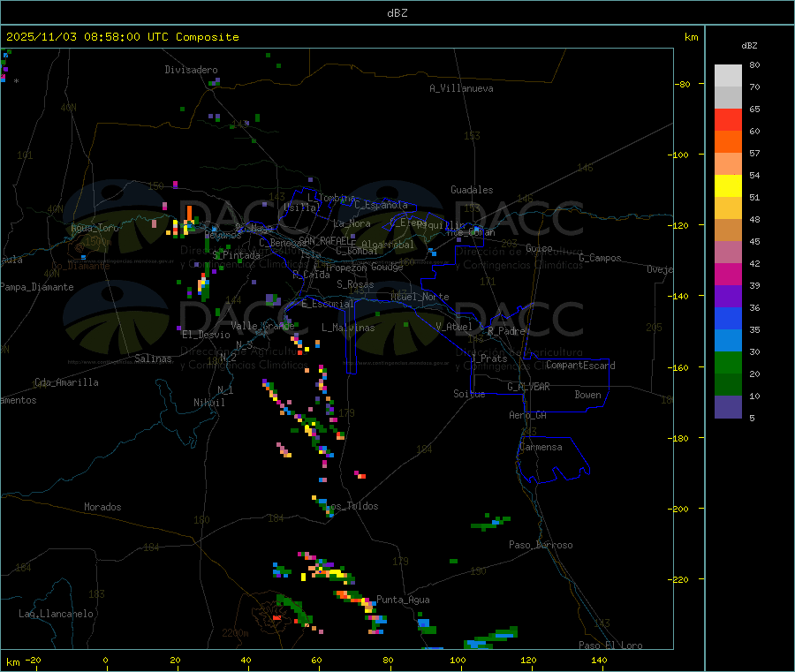Image resolution: width=795 pixels, height=672 pixels.
Task: Select the 'R_Padre' location label
Action: coord(506,331)
